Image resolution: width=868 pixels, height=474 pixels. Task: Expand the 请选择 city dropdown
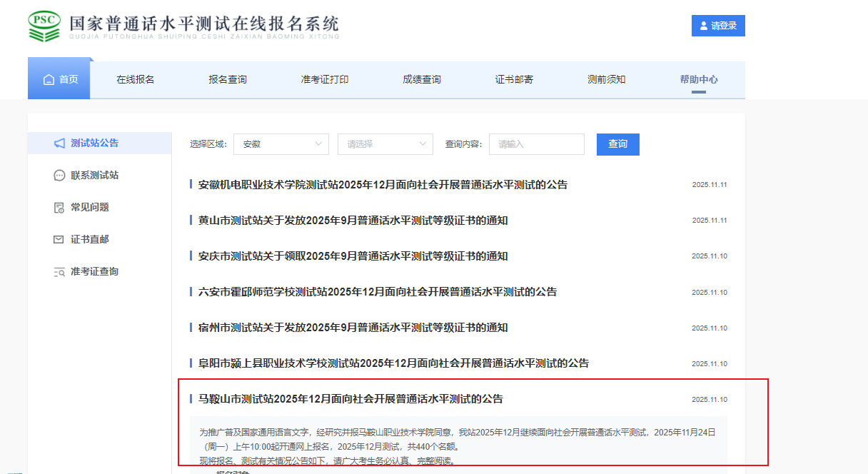(x=385, y=144)
